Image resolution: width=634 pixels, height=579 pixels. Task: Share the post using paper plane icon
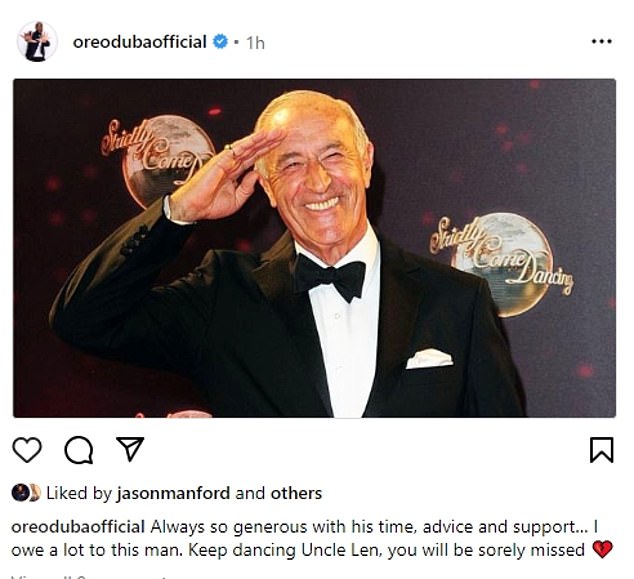(130, 449)
